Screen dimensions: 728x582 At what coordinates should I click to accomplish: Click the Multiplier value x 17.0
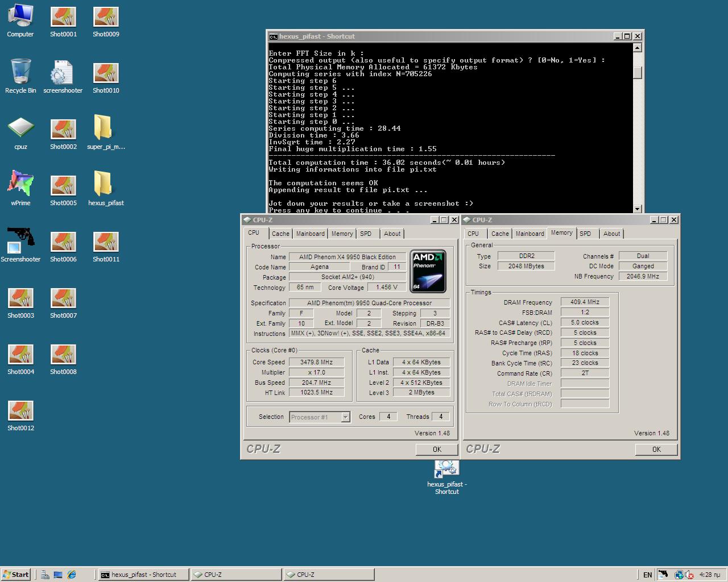317,372
